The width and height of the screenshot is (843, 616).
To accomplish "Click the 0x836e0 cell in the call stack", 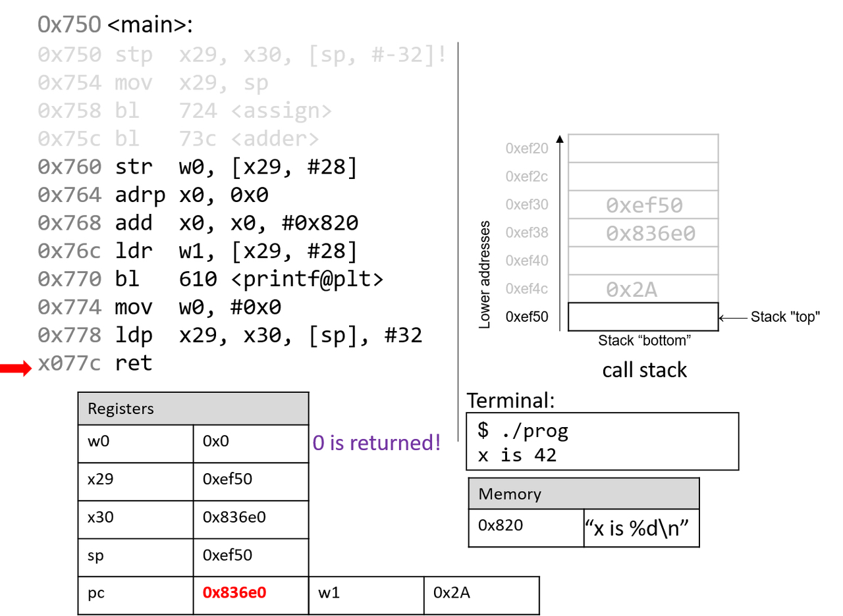I will [643, 234].
